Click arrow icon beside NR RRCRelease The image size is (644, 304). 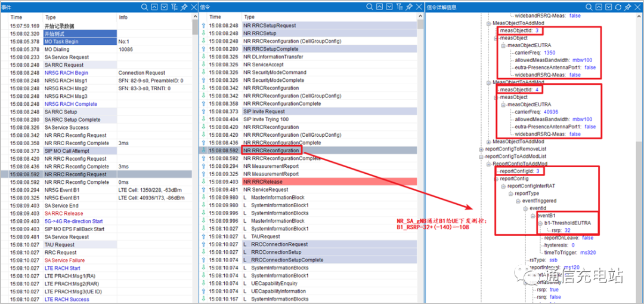(x=203, y=182)
